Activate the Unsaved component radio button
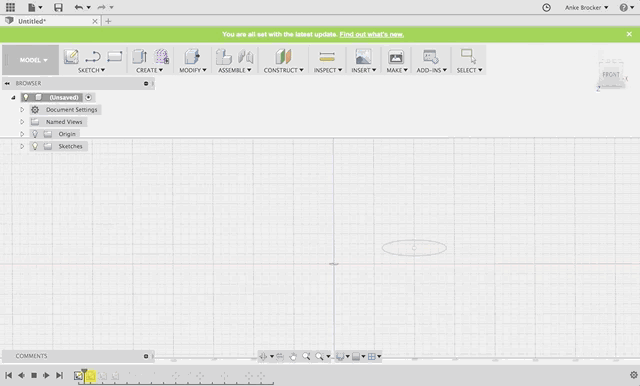 click(x=89, y=97)
